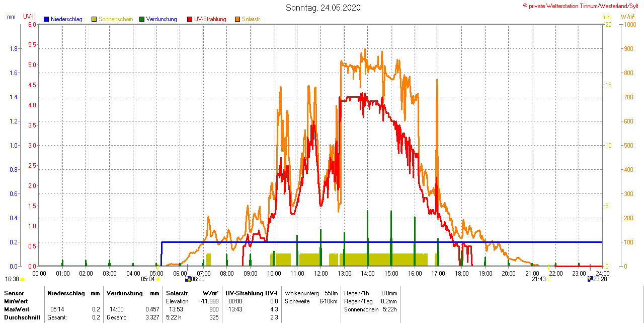Select the UV-Strahlung legend label
The width and height of the screenshot is (644, 323).
[x=210, y=19]
